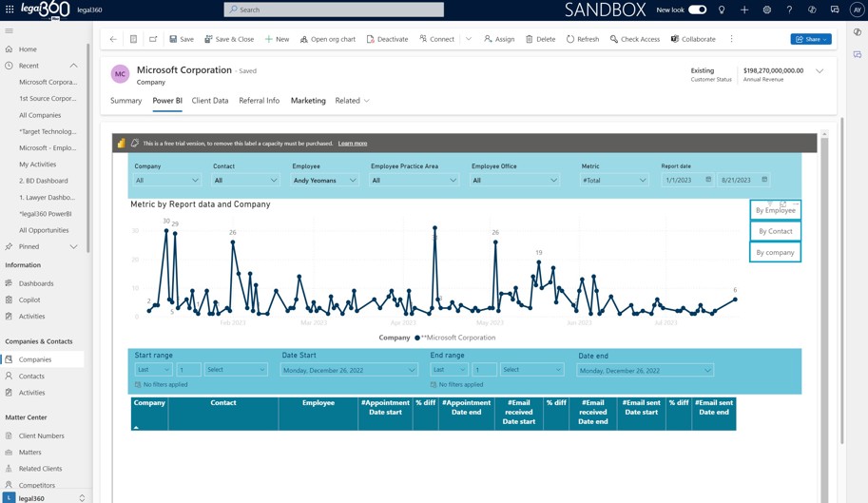868x503 pixels.
Task: Click the open in new window icon
Action: (153, 39)
